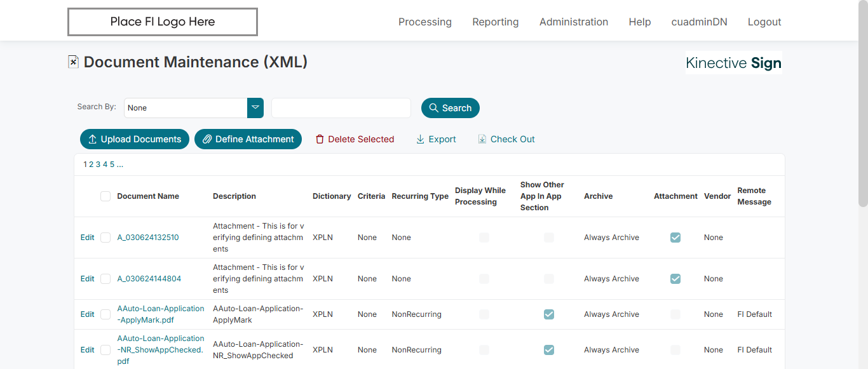The width and height of the screenshot is (868, 369).
Task: Click the search text input field
Action: [x=341, y=108]
